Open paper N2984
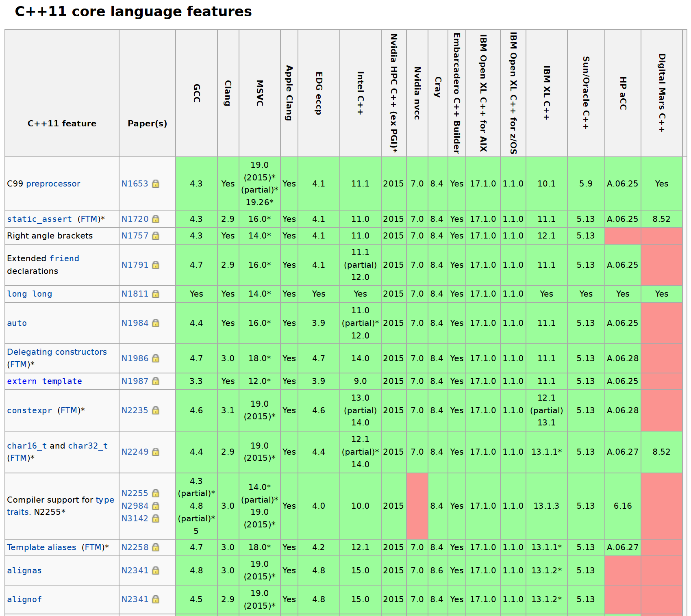691x616 pixels. pos(135,506)
